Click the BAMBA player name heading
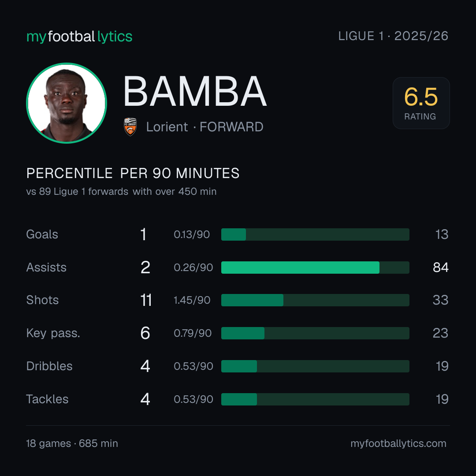 (195, 91)
